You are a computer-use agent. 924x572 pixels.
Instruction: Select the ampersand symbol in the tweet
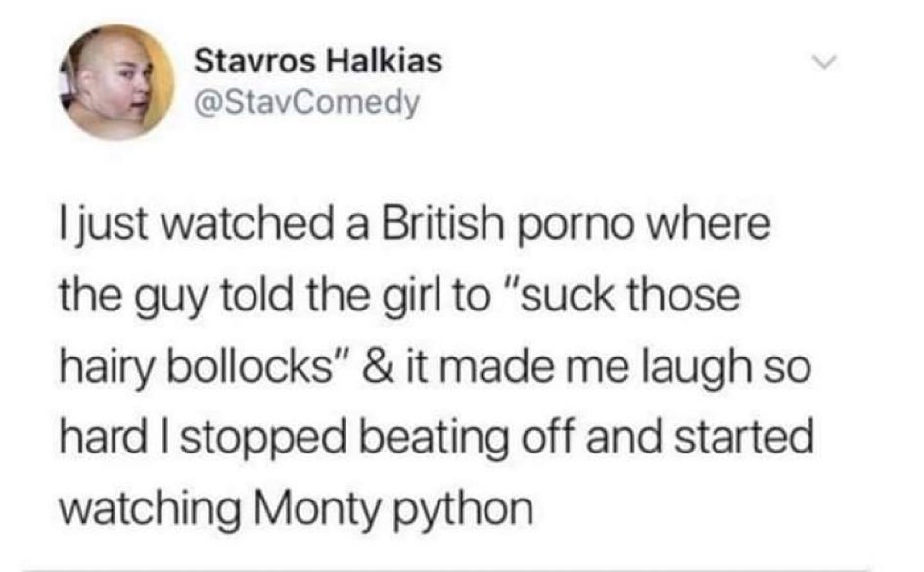pos(377,366)
